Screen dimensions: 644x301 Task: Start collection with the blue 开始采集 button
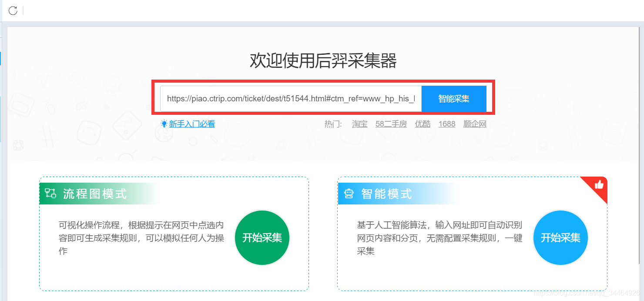point(560,237)
